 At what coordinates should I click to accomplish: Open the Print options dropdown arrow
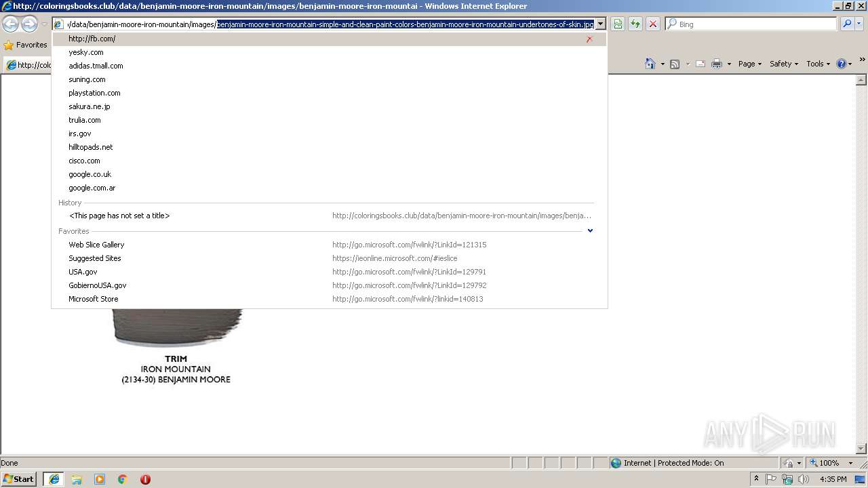[x=729, y=64]
